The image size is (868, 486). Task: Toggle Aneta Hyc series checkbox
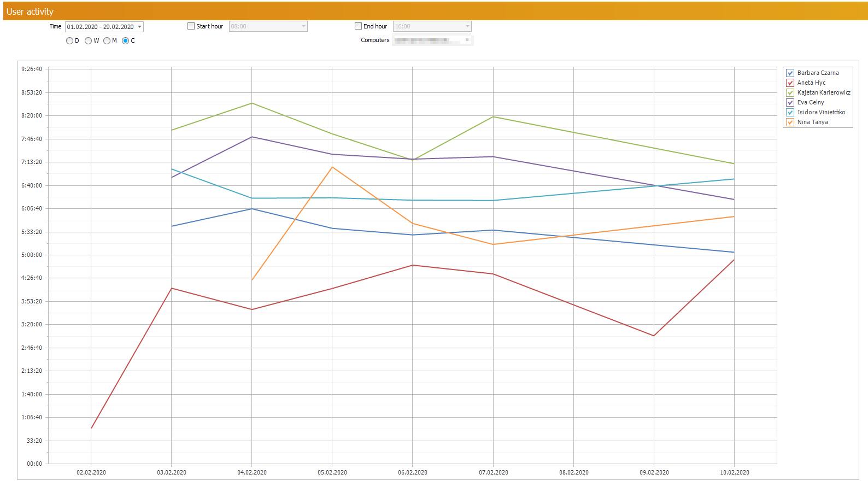[790, 83]
